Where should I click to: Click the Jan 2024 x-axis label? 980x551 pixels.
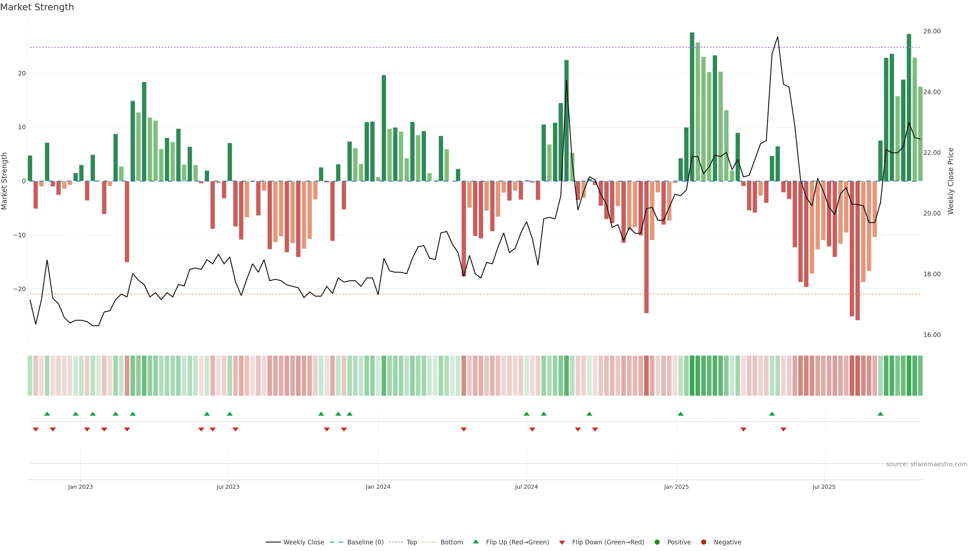[378, 487]
